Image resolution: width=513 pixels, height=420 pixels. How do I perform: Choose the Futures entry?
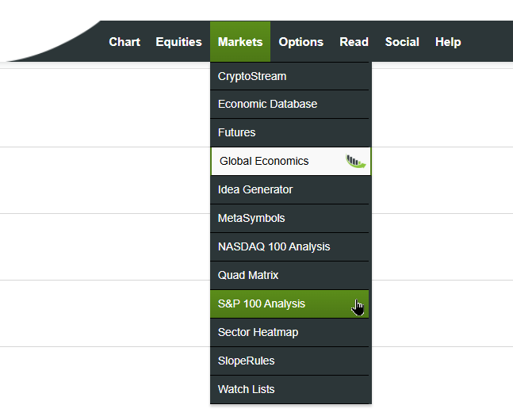(x=289, y=132)
